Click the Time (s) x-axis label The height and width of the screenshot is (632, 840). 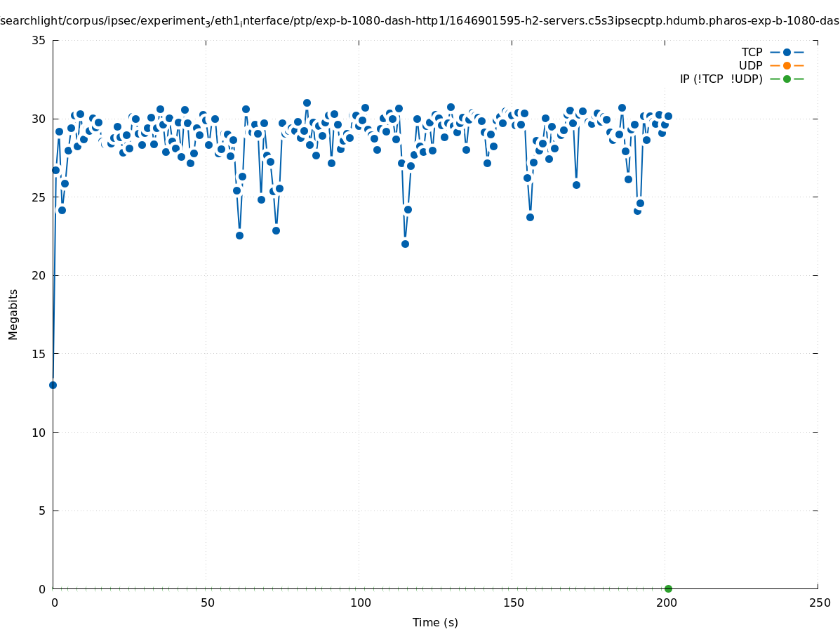point(435,622)
